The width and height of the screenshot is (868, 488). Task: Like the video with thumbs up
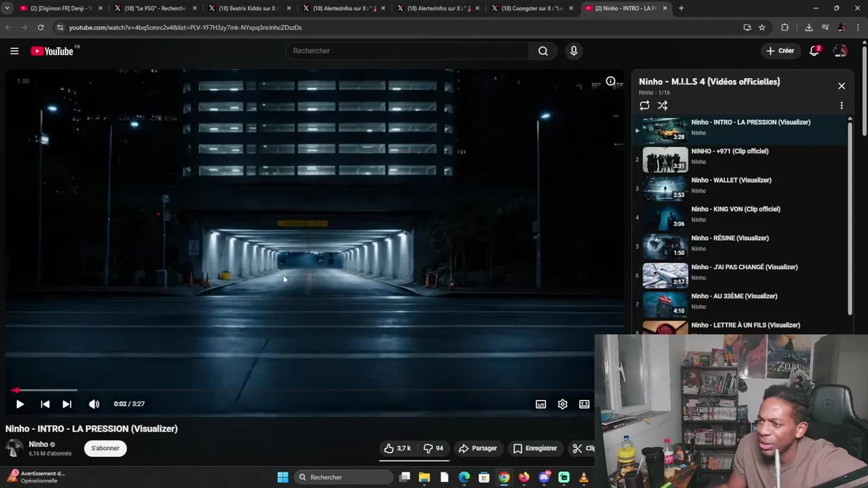(x=397, y=448)
